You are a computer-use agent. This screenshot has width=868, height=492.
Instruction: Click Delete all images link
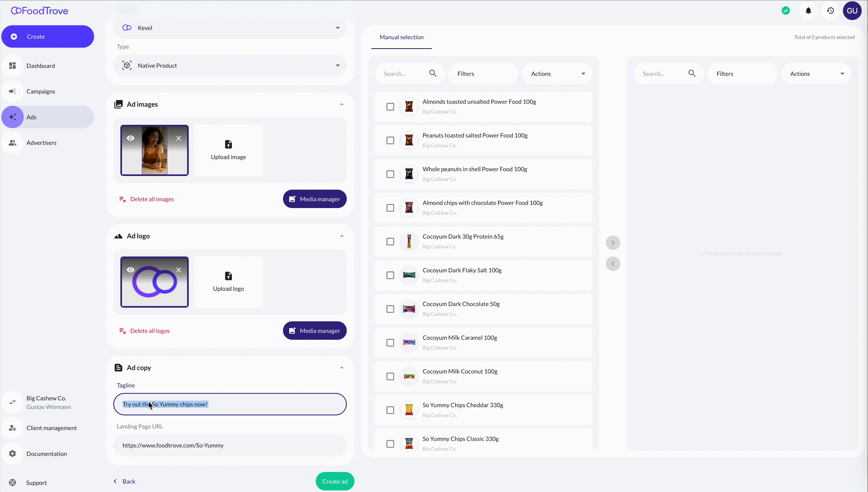[x=152, y=199]
